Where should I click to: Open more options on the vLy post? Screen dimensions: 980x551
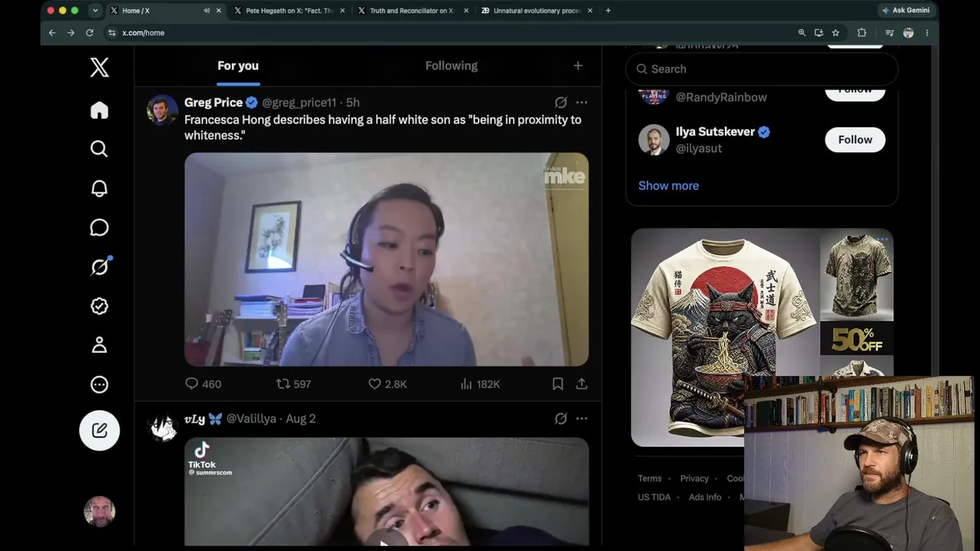click(582, 419)
